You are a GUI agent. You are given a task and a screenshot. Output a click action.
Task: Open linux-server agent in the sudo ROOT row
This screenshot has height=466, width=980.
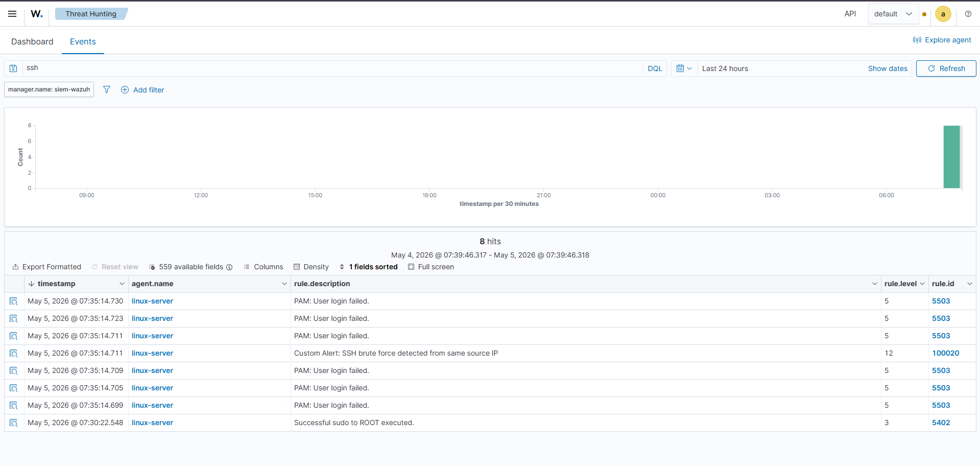pyautogui.click(x=152, y=423)
